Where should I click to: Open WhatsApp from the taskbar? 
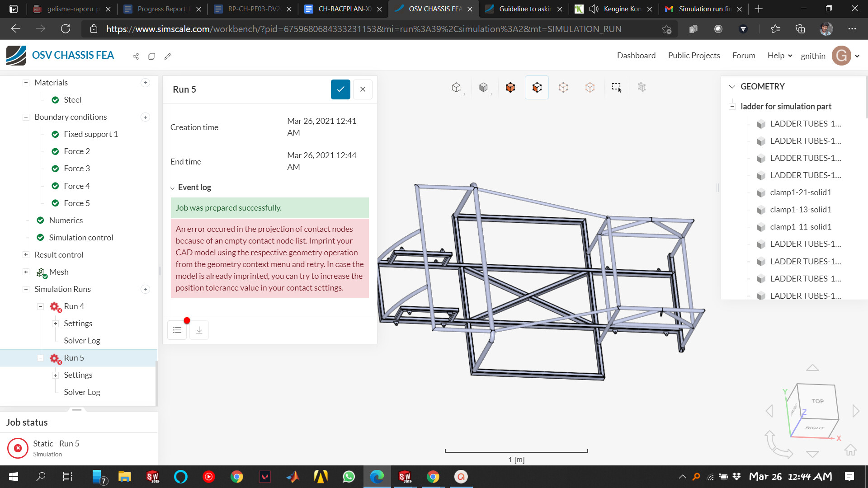coord(349,477)
